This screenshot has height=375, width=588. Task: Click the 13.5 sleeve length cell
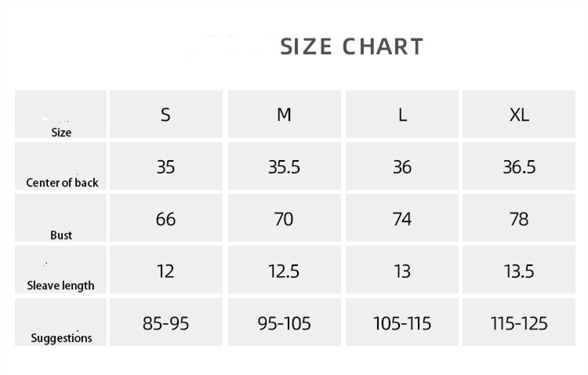pos(519,271)
